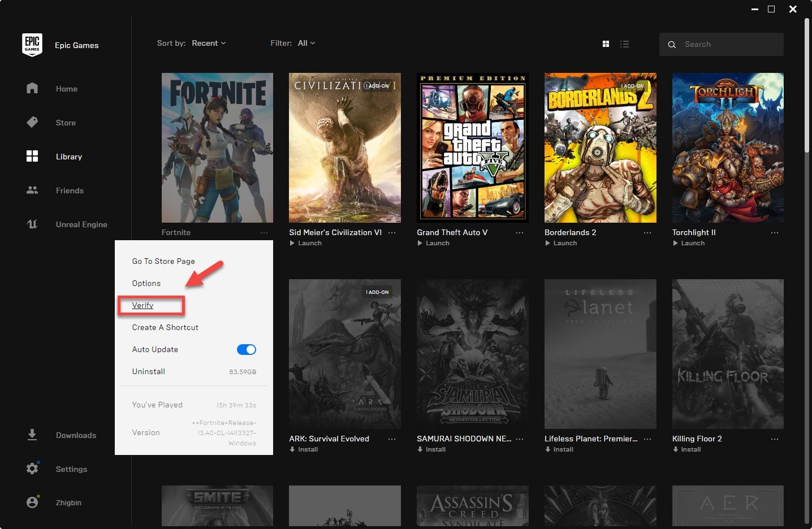Viewport: 812px width, 529px height.
Task: Click the You've Played time entry
Action: pos(194,405)
